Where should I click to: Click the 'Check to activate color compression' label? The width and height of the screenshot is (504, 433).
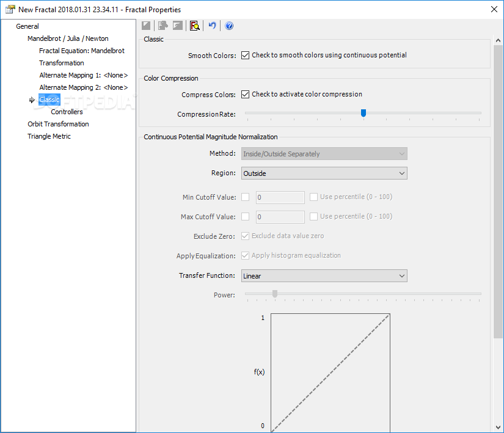click(307, 95)
